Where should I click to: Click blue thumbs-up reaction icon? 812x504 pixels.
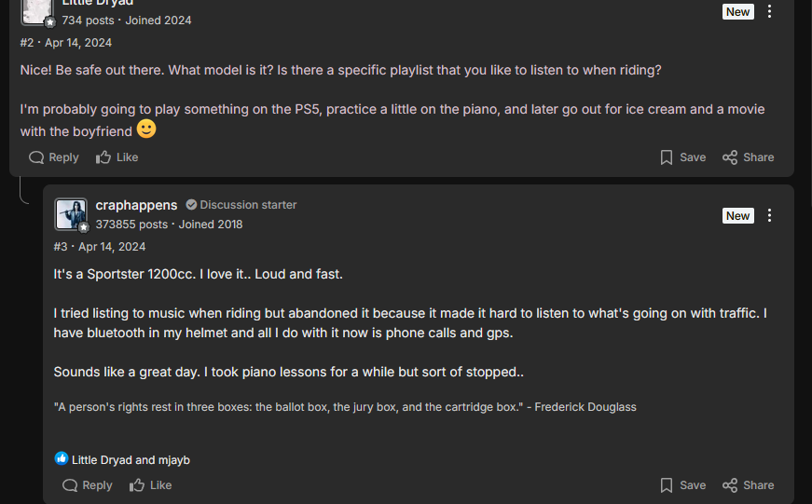point(62,458)
